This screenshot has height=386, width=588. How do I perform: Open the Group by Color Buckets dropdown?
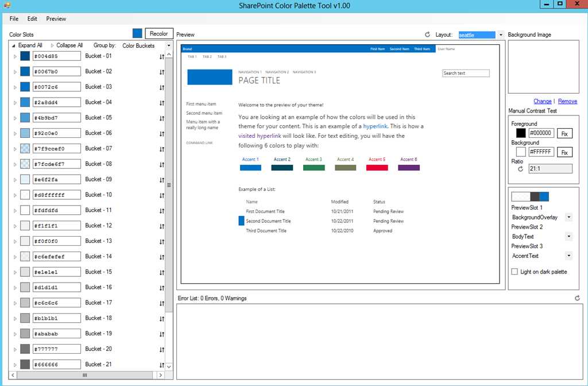pos(169,46)
